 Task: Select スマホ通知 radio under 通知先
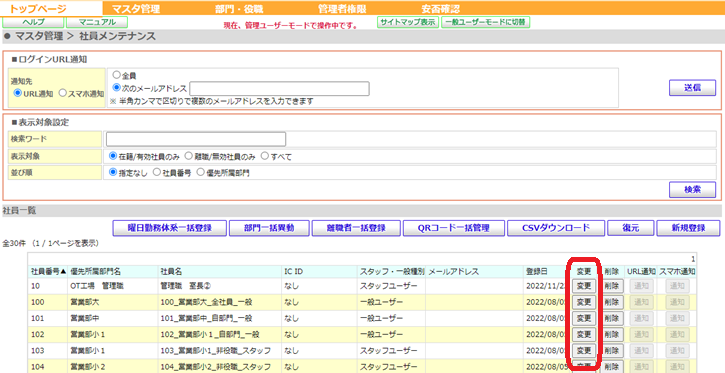[62, 93]
